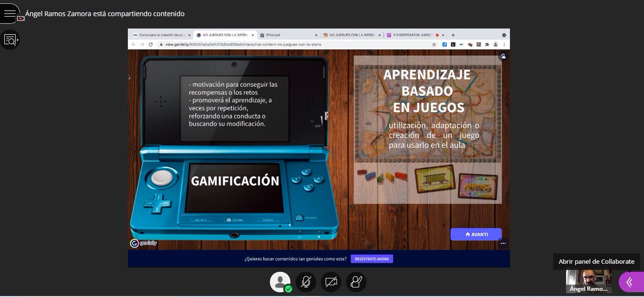Click the interactivity icon atop the slide

(x=503, y=56)
